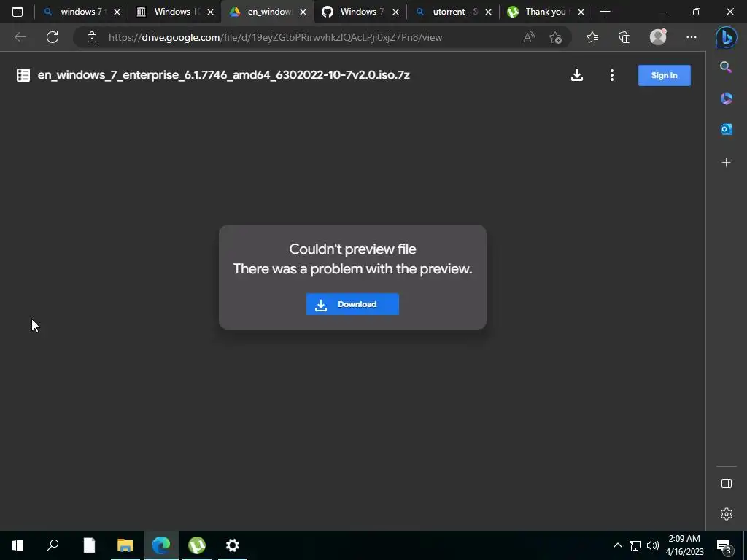Open the volume speaker icon in tray
Viewport: 747px width, 560px height.
pos(653,545)
